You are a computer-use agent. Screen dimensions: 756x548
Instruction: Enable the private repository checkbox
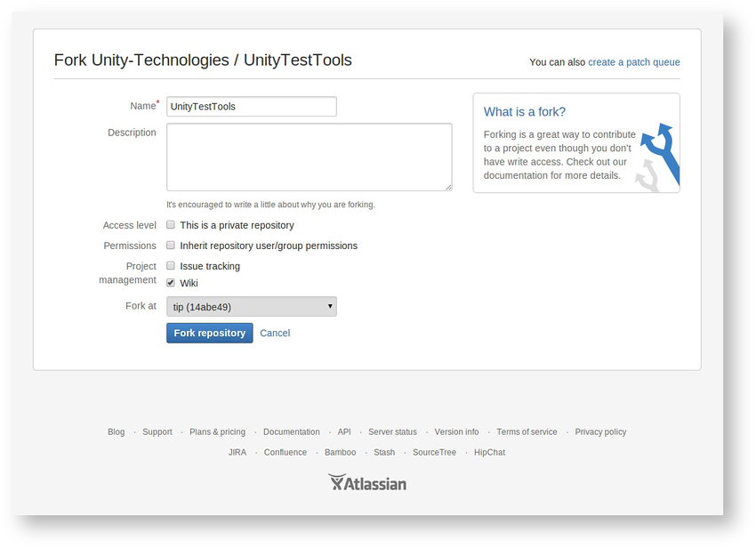click(171, 225)
